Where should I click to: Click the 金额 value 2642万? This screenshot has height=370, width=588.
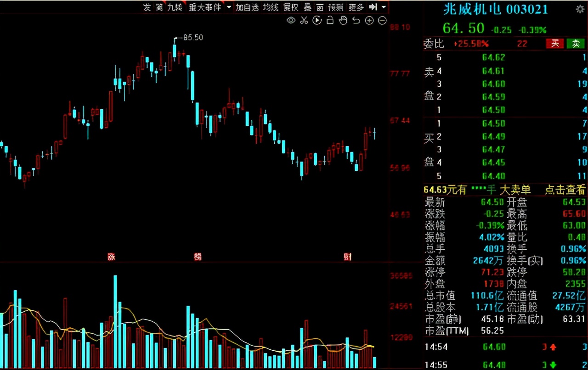tap(488, 261)
